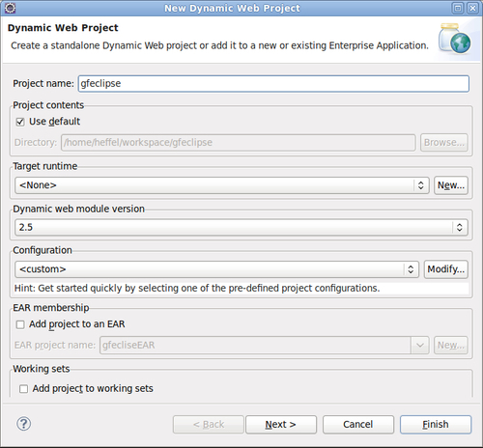Click the Finish button
Viewport: 483px width, 448px height.
[436, 425]
